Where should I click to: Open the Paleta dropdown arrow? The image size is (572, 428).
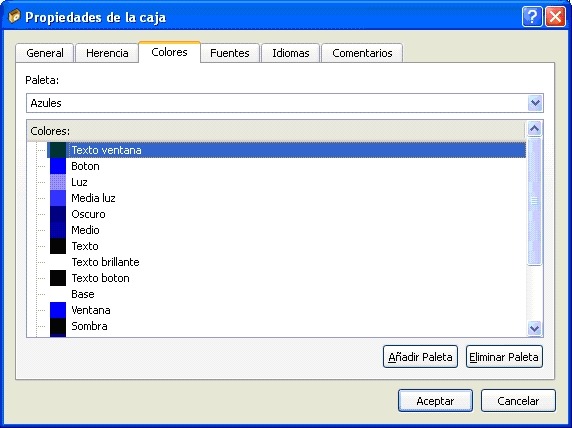click(x=535, y=103)
